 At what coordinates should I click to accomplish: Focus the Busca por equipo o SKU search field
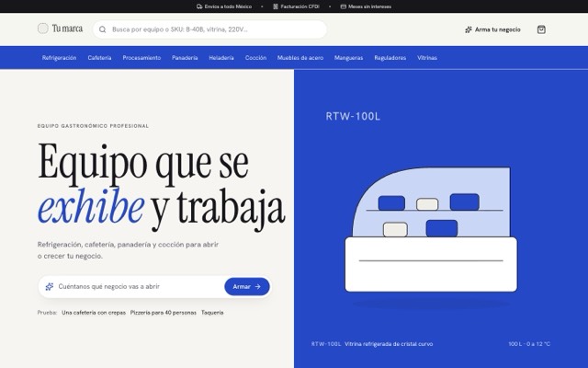pyautogui.click(x=210, y=29)
